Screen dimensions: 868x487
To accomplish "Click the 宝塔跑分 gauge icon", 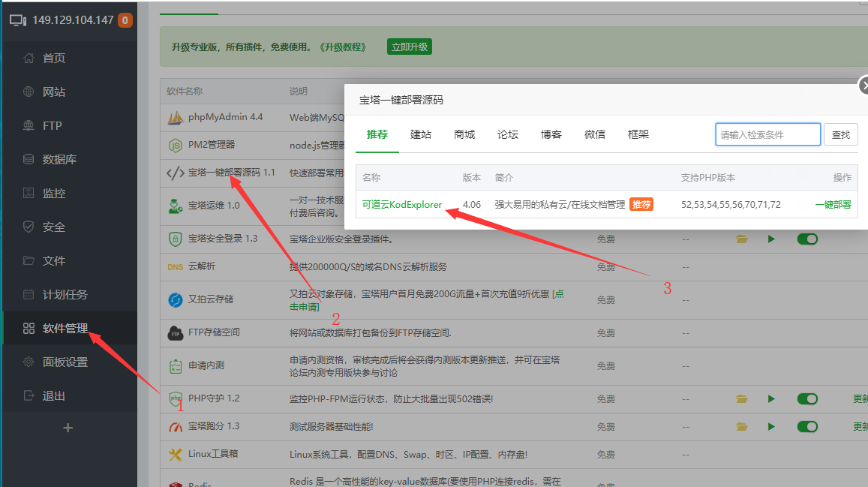I will click(x=176, y=427).
